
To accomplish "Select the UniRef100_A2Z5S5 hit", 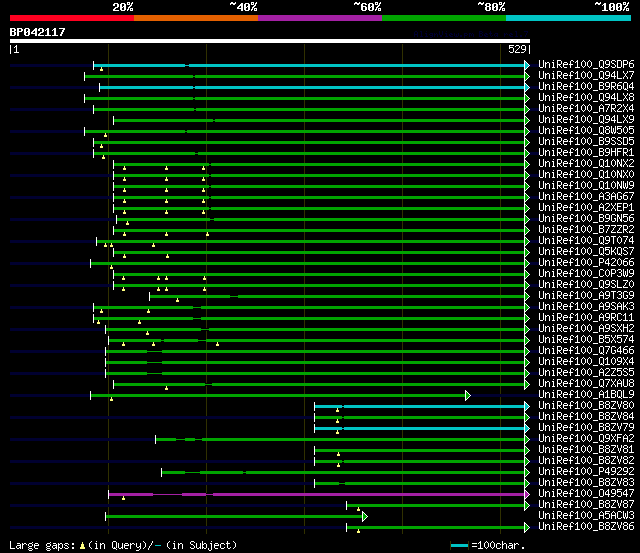I will tap(586, 373).
